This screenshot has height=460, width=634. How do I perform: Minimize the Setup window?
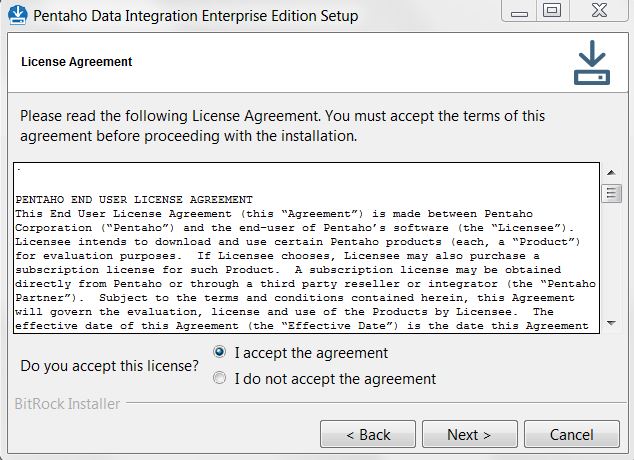tap(518, 11)
